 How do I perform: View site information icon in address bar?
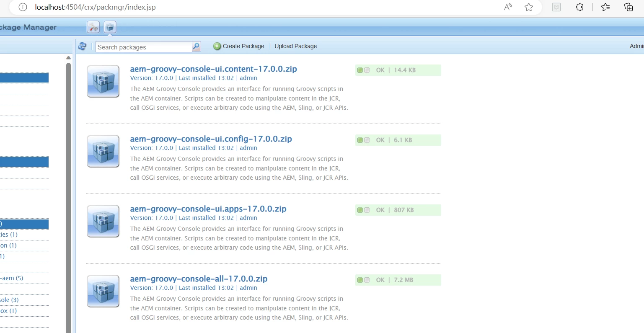pos(23,7)
